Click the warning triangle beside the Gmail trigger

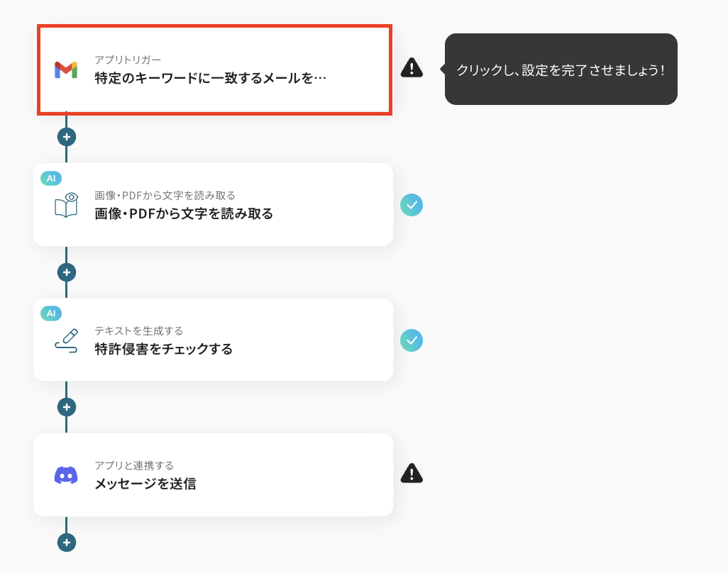tap(412, 68)
